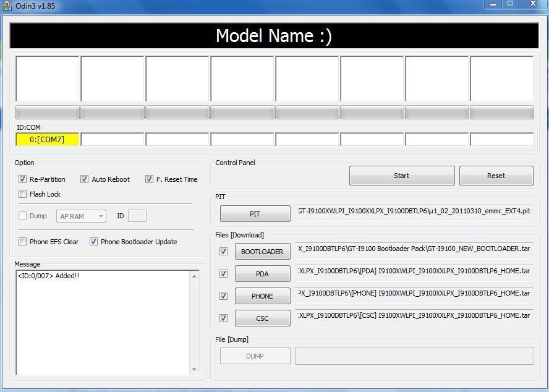Click the Message log scroll down arrow

[194, 369]
